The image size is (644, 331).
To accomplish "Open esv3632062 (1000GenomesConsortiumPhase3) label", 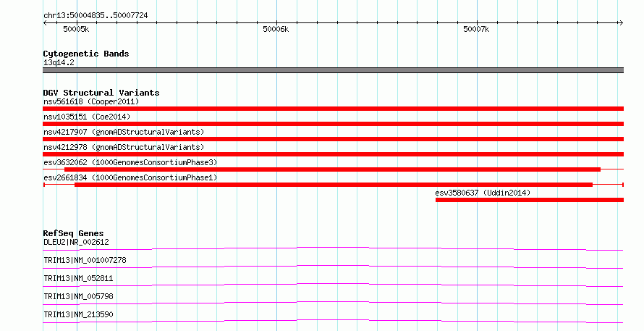I will 130,162.
